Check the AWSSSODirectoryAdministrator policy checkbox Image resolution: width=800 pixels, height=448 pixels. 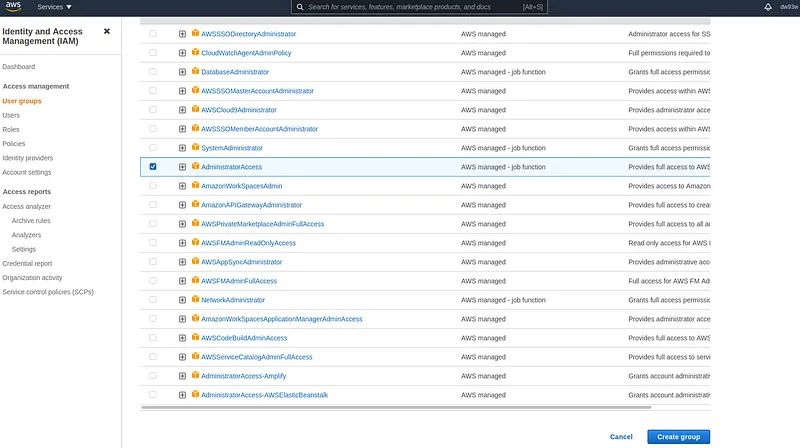153,34
